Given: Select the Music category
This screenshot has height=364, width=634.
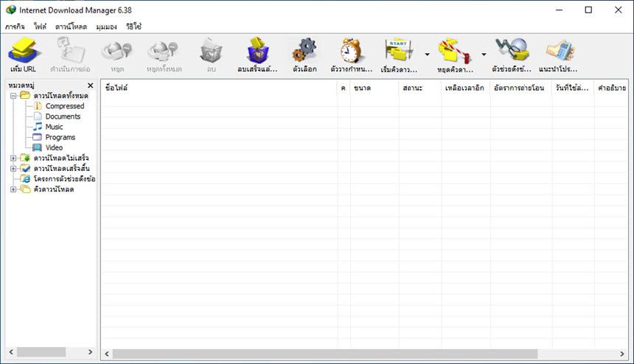Looking at the screenshot, I should pos(54,127).
